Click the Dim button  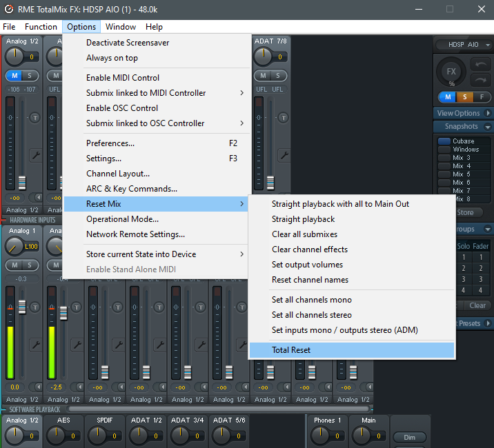click(x=410, y=437)
